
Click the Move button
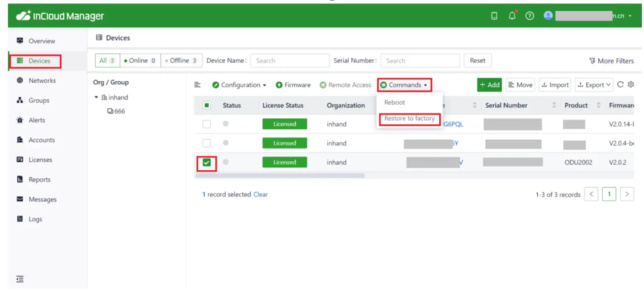[x=520, y=85]
